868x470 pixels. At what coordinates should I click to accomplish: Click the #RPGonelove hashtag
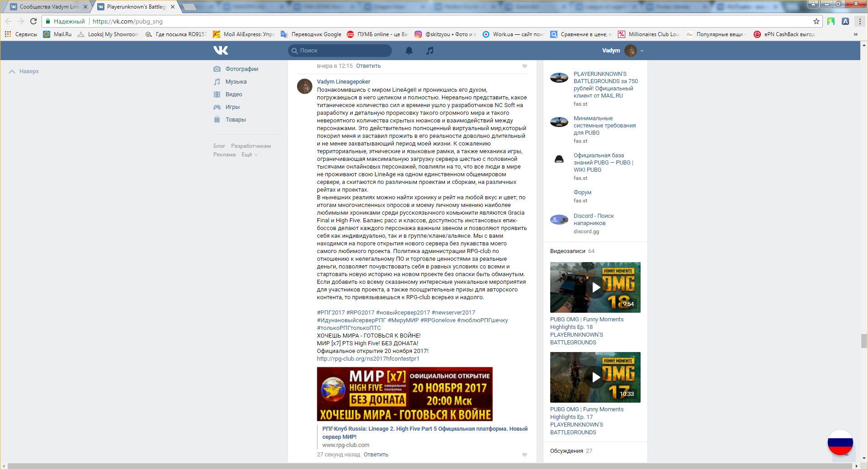(x=438, y=320)
